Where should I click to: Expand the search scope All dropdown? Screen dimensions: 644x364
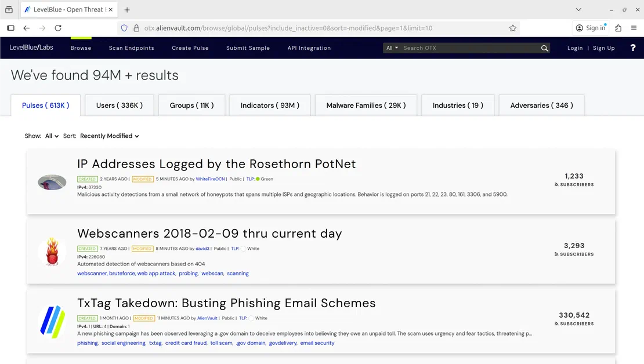coord(392,48)
